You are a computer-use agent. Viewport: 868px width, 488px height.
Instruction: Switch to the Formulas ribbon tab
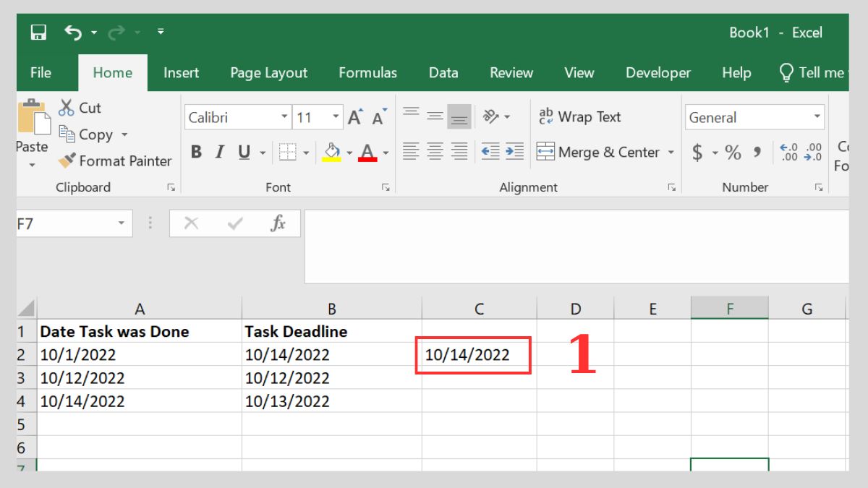point(367,72)
